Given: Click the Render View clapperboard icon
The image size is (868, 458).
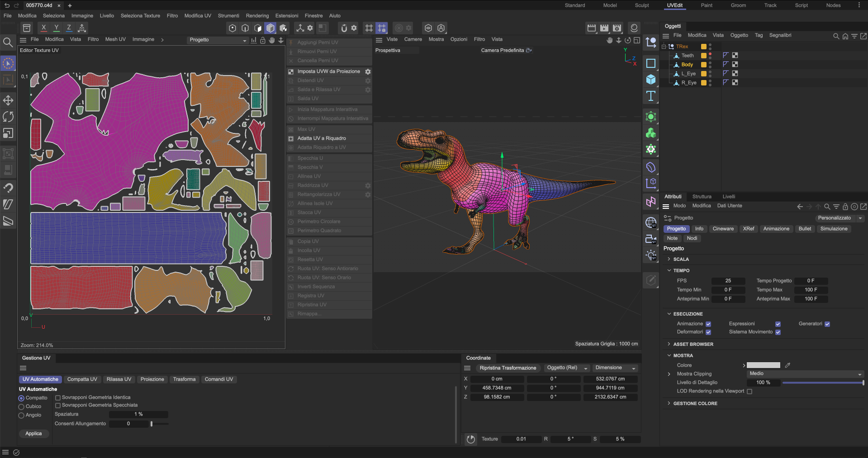Looking at the screenshot, I should [x=592, y=28].
